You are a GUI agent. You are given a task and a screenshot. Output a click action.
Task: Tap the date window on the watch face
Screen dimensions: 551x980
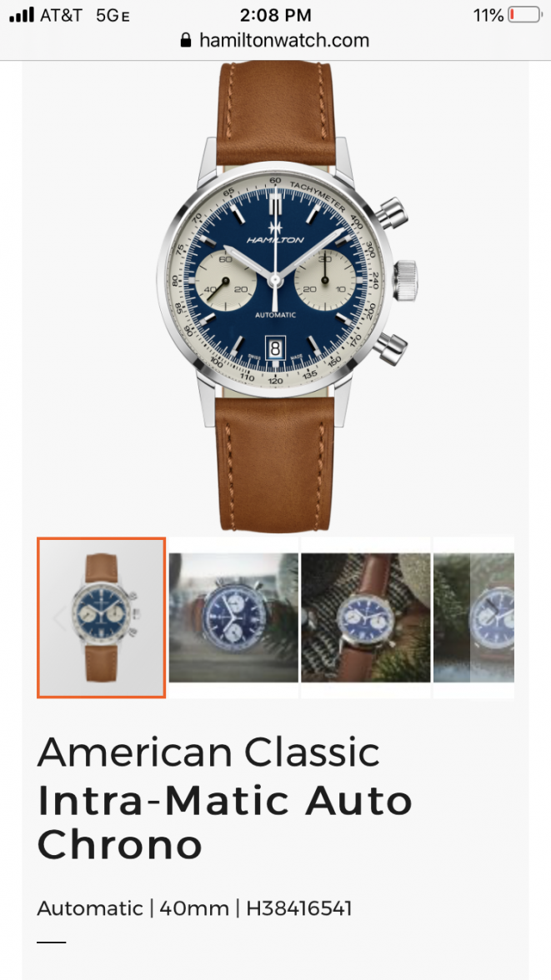(x=275, y=348)
